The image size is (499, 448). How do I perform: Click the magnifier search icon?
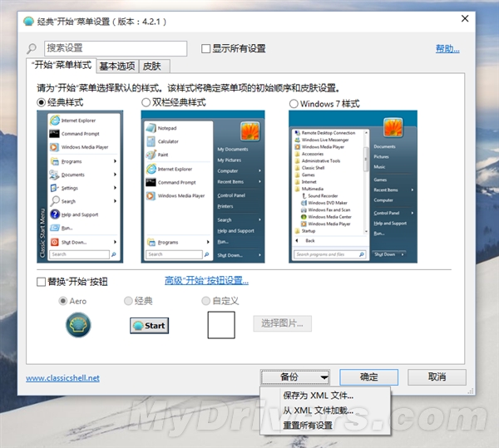(x=32, y=50)
